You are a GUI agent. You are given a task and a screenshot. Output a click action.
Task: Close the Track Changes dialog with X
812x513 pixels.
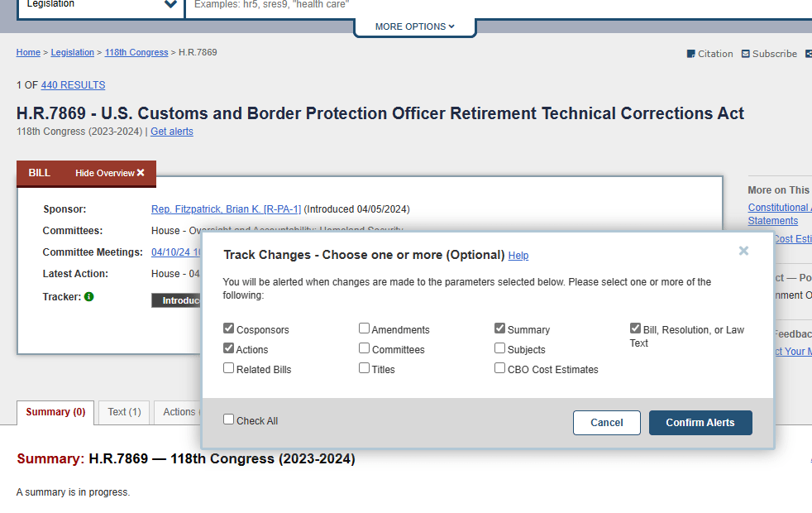click(743, 251)
